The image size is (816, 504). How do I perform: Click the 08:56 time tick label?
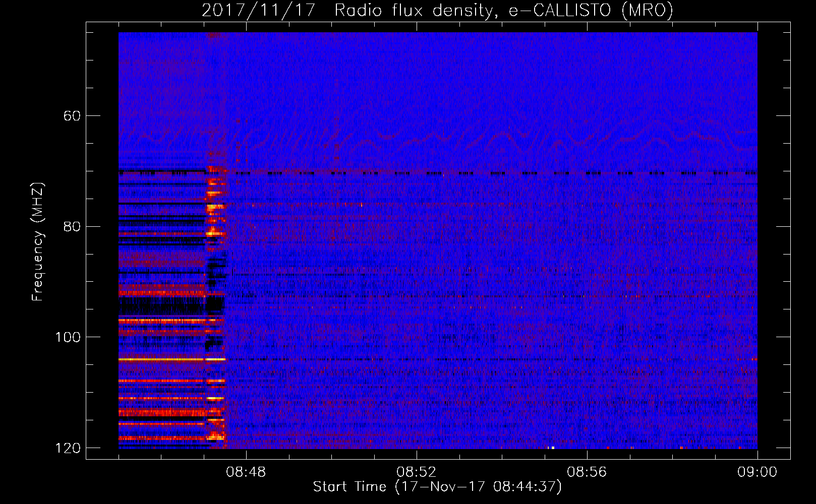587,472
